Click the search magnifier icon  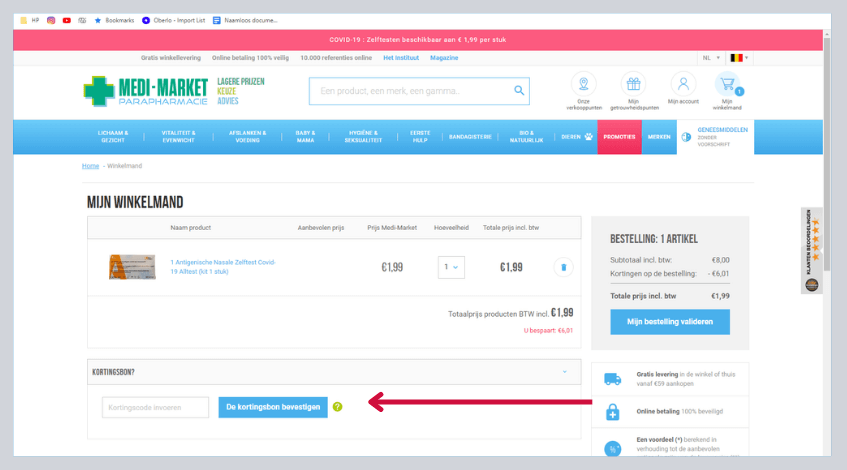[x=518, y=91]
